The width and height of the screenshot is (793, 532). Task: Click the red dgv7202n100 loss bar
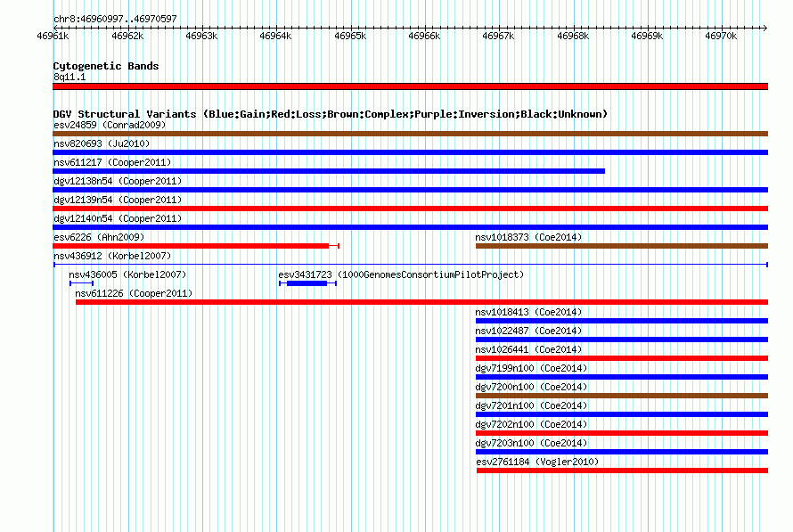(622, 433)
